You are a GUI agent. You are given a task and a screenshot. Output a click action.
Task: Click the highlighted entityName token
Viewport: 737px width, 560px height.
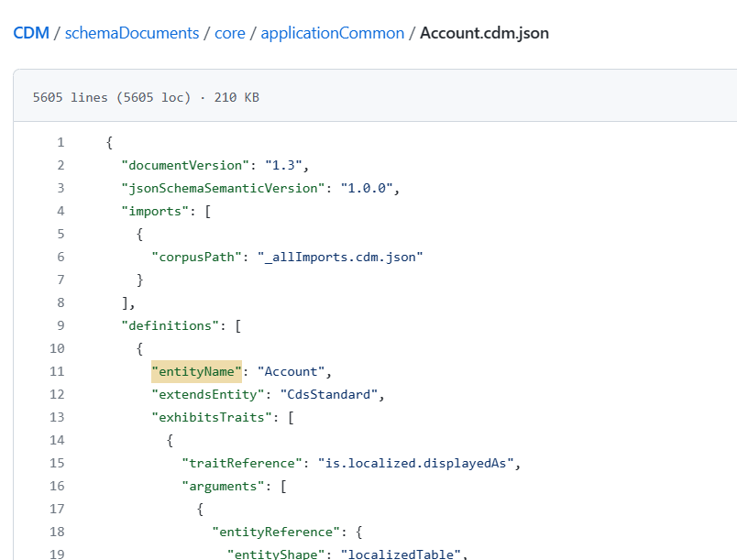click(x=196, y=371)
